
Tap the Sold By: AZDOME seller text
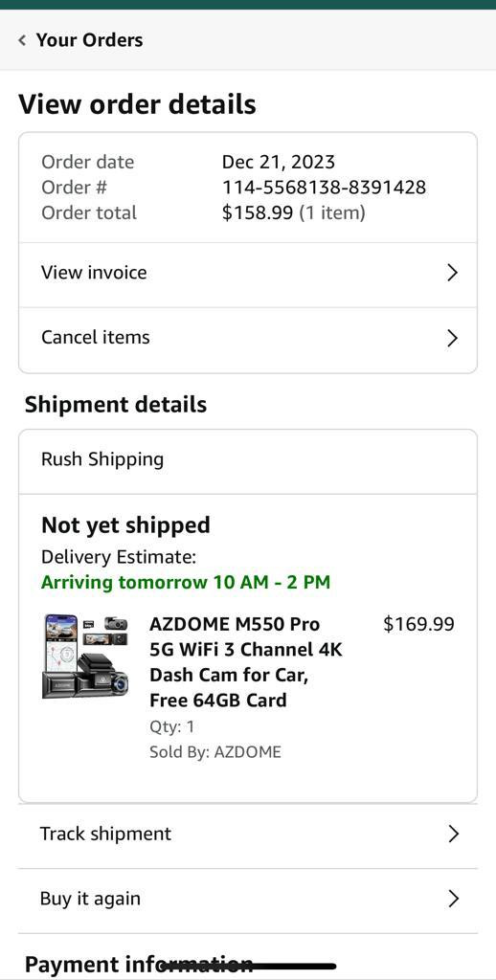click(215, 752)
